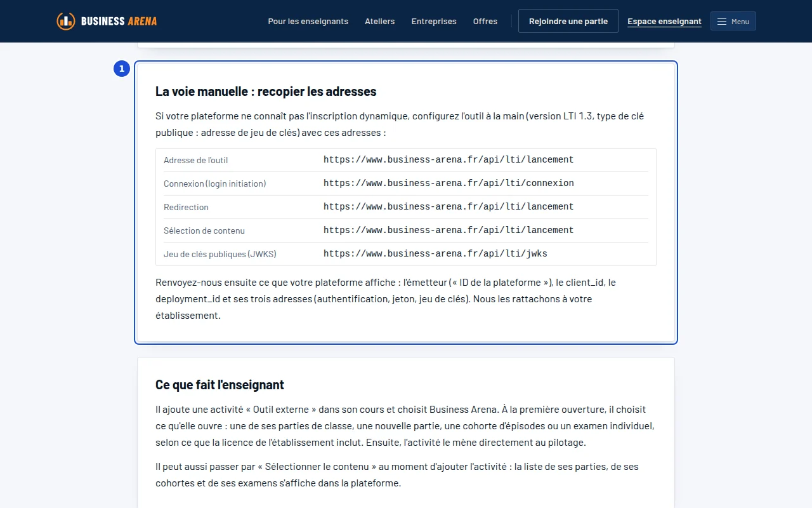Click the Jeu de clés publiques (JWKS) label
812x508 pixels.
tap(220, 254)
